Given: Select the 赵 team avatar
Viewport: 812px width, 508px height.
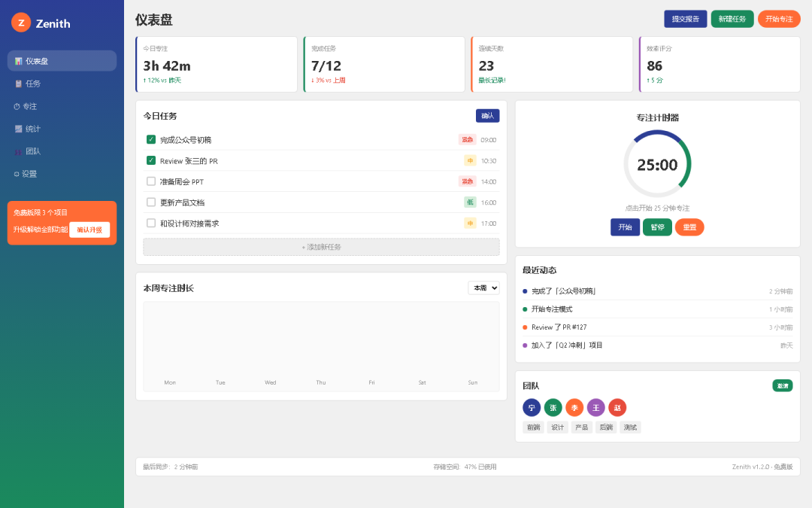Looking at the screenshot, I should [617, 408].
